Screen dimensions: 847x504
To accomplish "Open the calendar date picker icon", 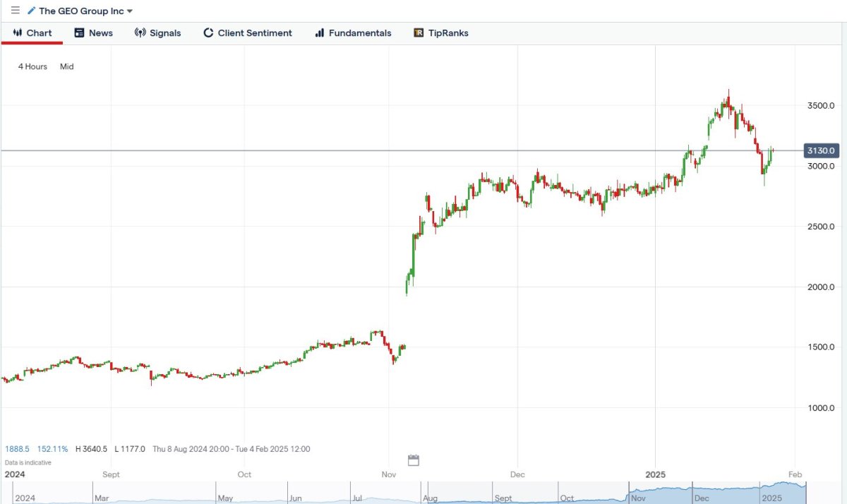I will click(414, 460).
